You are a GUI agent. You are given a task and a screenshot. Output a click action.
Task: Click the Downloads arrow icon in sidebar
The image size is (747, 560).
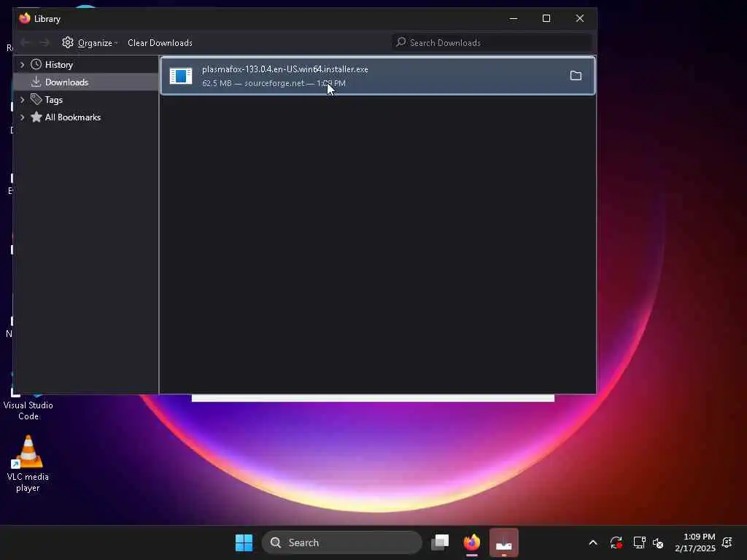[x=36, y=82]
